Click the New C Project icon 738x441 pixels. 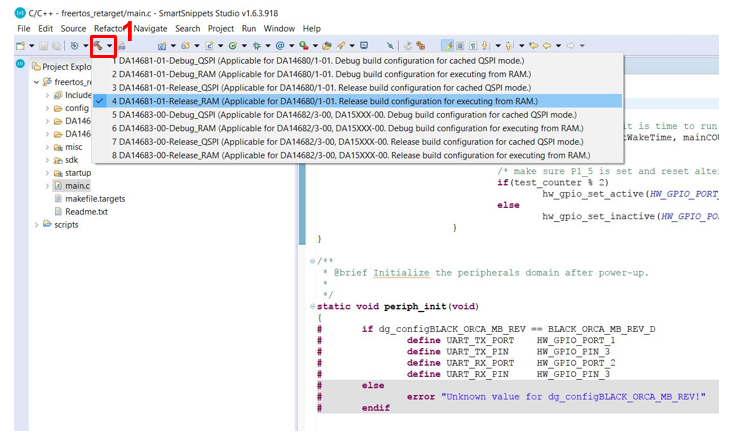pos(162,46)
